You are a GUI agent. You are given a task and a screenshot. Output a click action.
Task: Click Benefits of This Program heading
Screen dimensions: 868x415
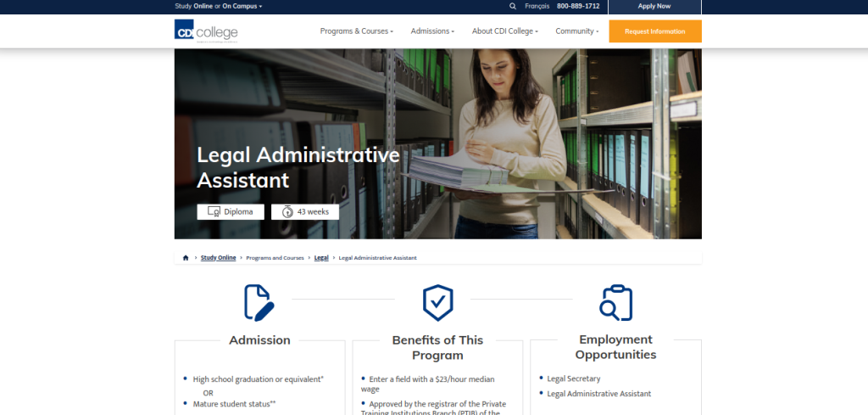[x=438, y=347]
